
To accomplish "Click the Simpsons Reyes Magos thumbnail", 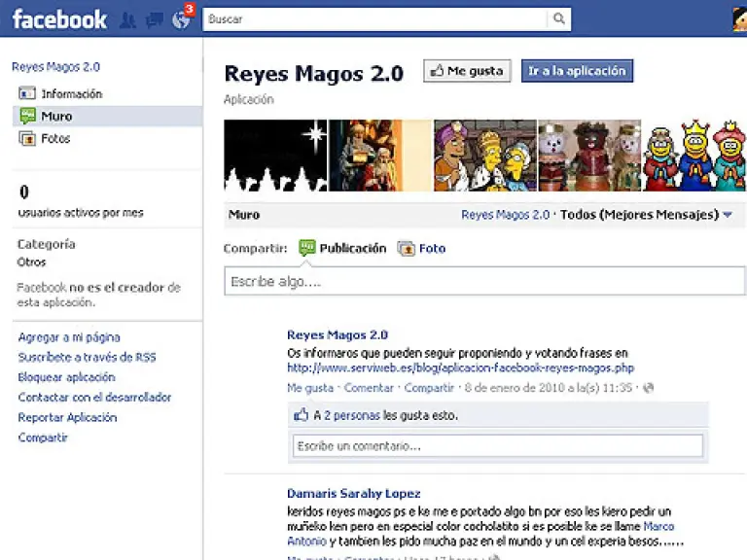I will tap(484, 156).
